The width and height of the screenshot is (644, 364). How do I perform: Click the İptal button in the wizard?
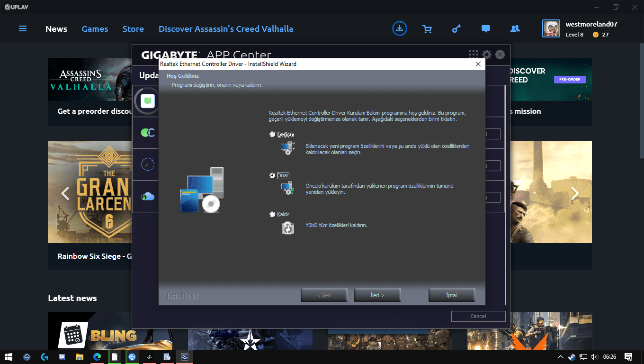tap(452, 295)
